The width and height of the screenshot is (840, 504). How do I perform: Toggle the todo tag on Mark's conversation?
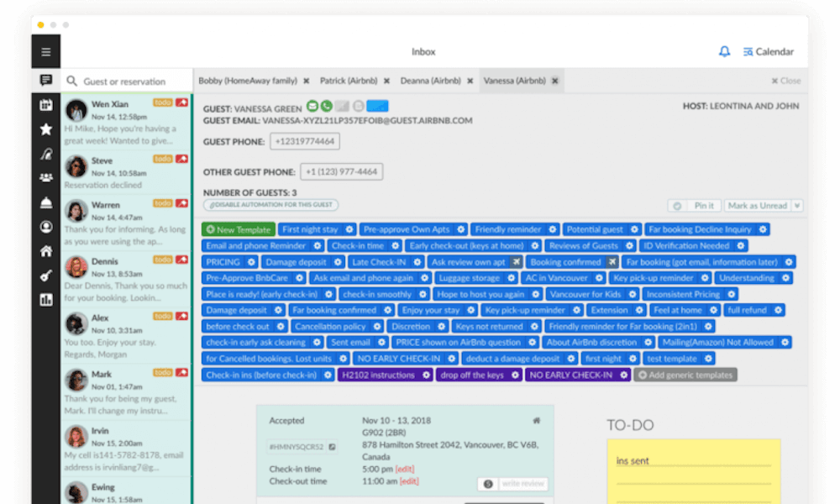coord(163,372)
